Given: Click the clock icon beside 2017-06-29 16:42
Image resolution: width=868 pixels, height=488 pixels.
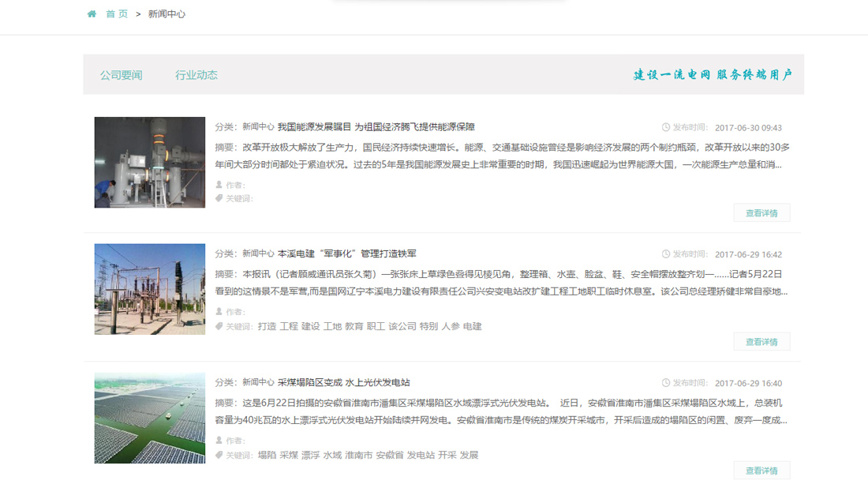Looking at the screenshot, I should [x=666, y=254].
